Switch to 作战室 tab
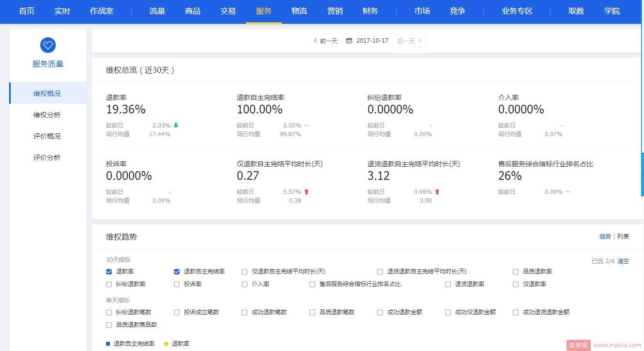644x351 pixels. [x=102, y=11]
